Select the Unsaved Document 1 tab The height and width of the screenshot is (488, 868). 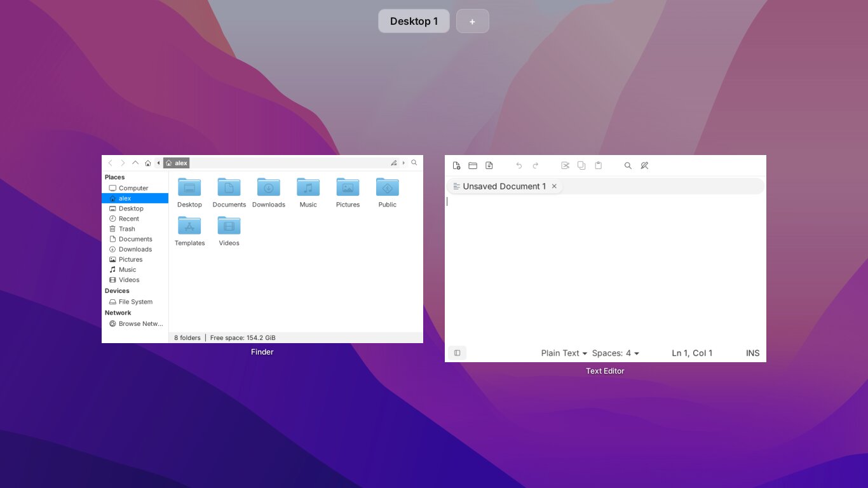tap(505, 186)
